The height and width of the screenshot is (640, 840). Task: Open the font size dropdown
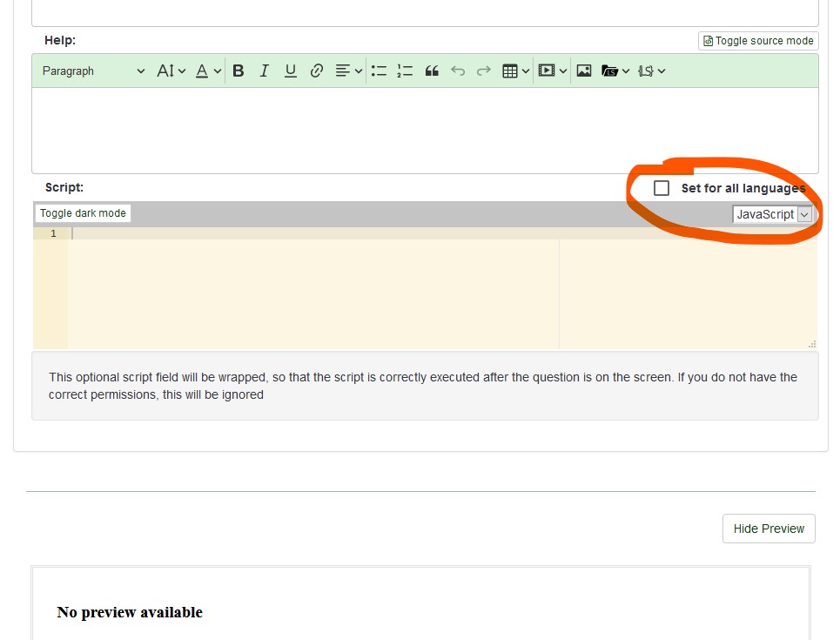tap(171, 71)
